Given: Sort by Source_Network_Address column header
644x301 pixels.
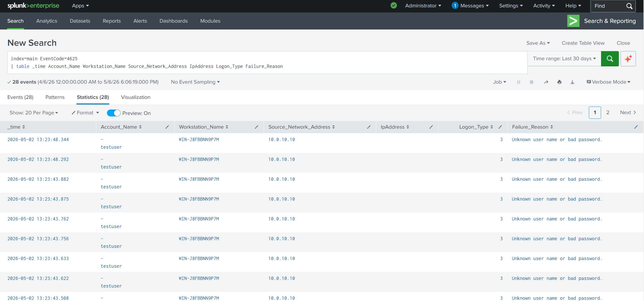Looking at the screenshot, I should tap(302, 127).
